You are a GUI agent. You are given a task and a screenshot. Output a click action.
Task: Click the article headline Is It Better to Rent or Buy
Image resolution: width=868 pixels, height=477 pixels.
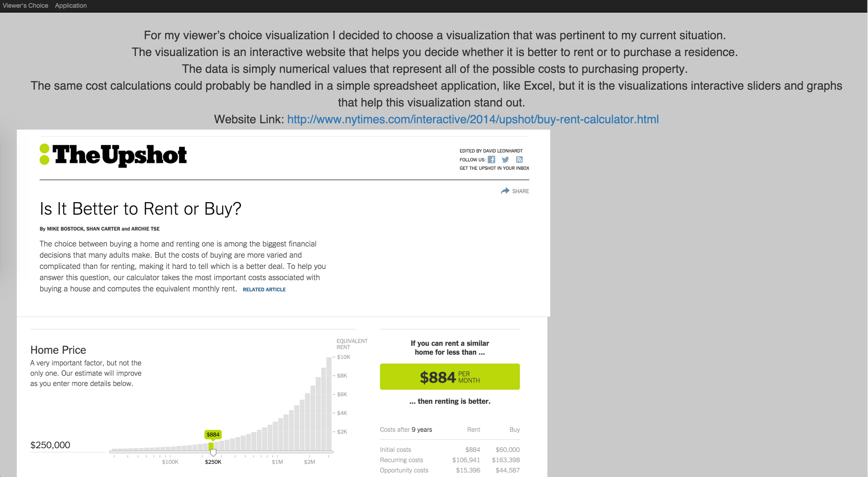coord(140,209)
